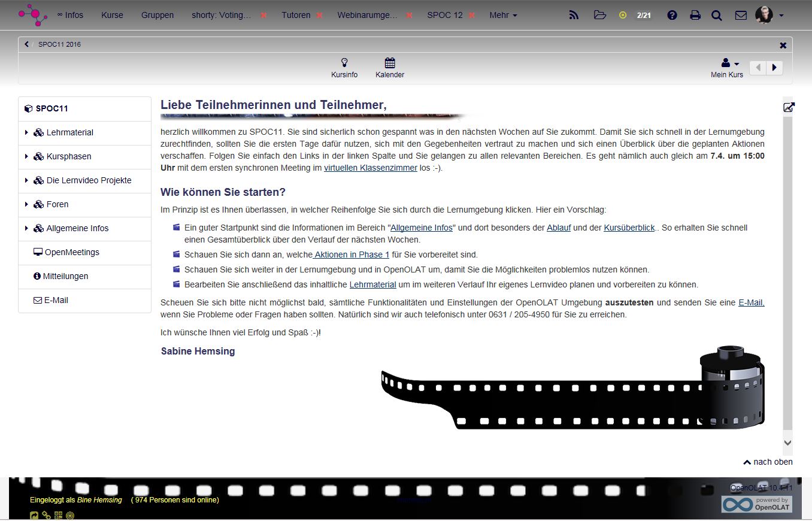Click the print icon
Viewport: 812px width, 521px height.
(x=695, y=15)
